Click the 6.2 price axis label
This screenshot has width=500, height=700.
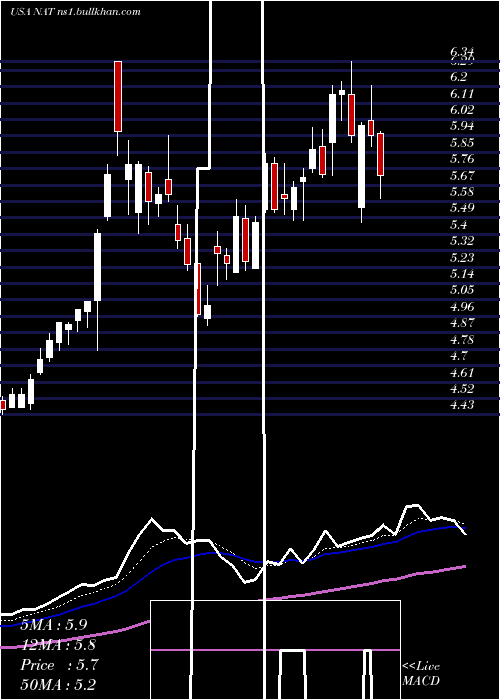(x=458, y=77)
